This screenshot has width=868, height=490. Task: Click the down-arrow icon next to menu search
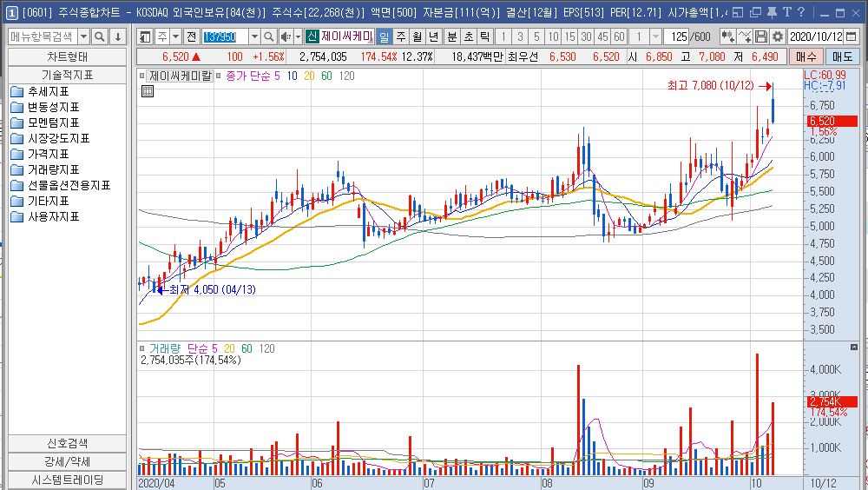118,37
